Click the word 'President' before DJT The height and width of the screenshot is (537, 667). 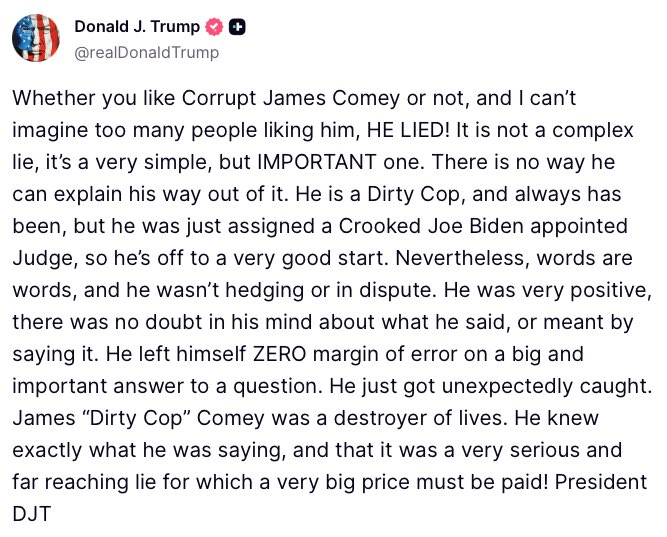(x=601, y=482)
